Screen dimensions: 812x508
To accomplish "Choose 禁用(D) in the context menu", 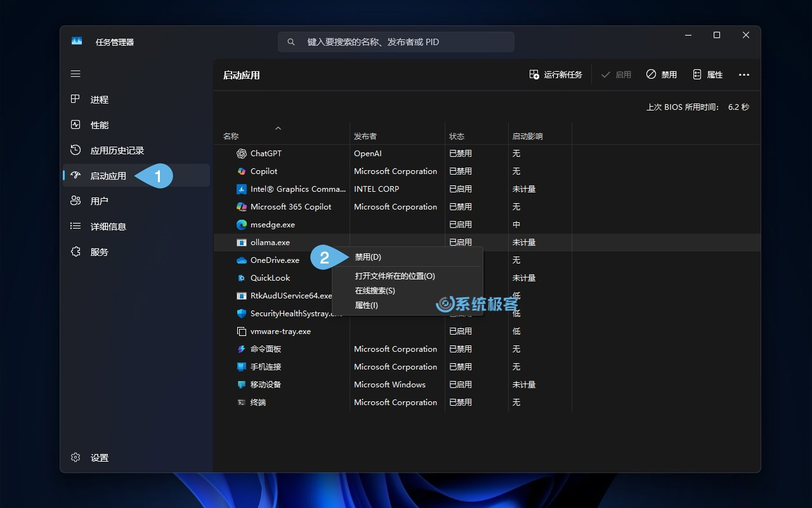I will [x=407, y=257].
